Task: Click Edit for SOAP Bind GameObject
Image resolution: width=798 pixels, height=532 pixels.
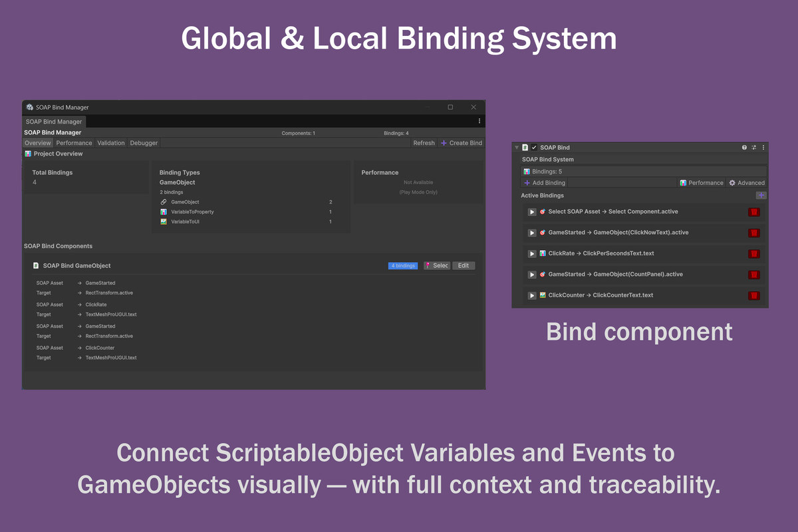Action: [x=464, y=265]
